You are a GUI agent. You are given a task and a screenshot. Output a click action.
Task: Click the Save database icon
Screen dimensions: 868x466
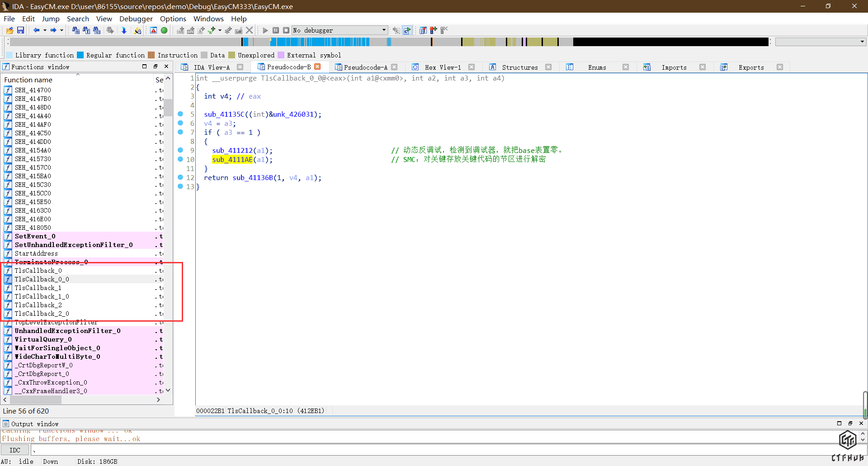[20, 30]
